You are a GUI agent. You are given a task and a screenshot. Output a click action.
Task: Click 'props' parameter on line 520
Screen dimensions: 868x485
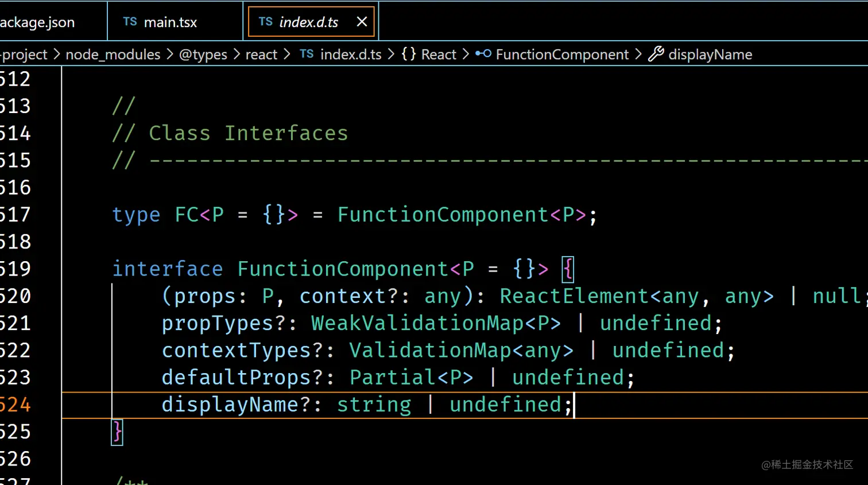pos(205,297)
